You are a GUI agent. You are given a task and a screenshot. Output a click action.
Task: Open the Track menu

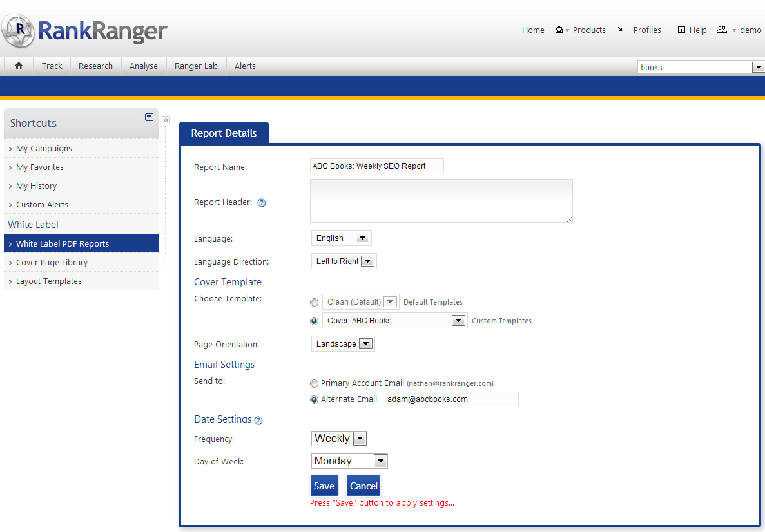coord(52,66)
